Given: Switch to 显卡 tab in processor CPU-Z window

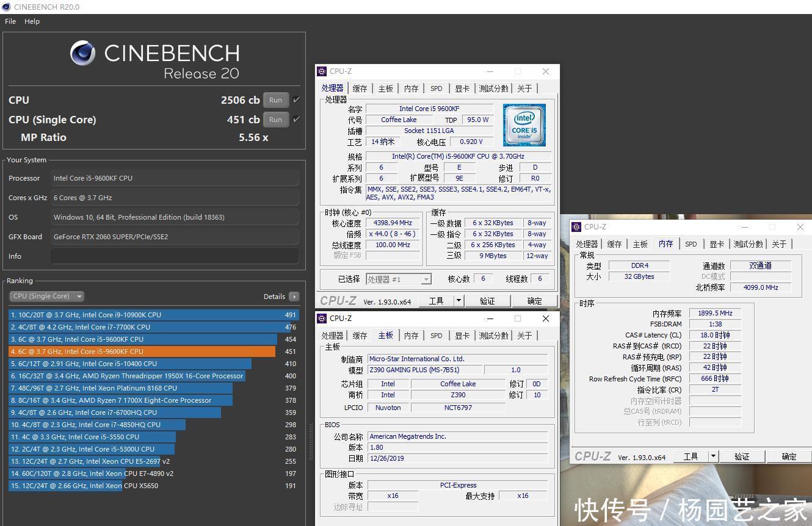Looking at the screenshot, I should tap(462, 88).
